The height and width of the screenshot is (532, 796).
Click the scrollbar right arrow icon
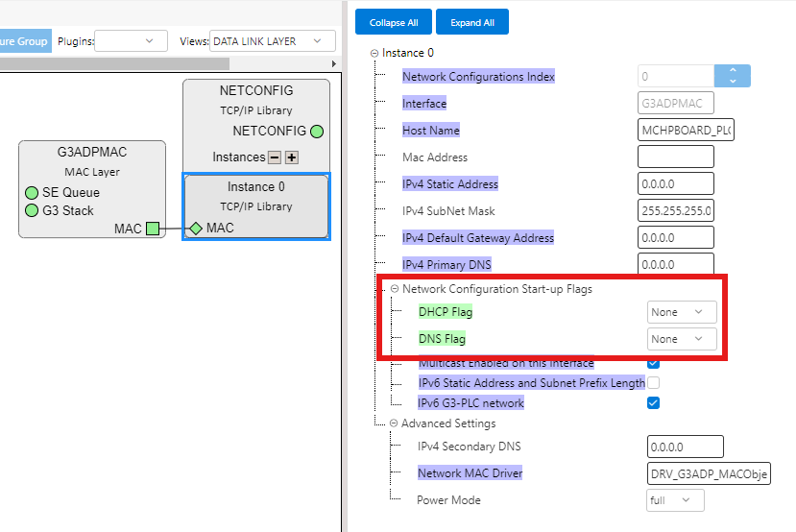(x=334, y=63)
